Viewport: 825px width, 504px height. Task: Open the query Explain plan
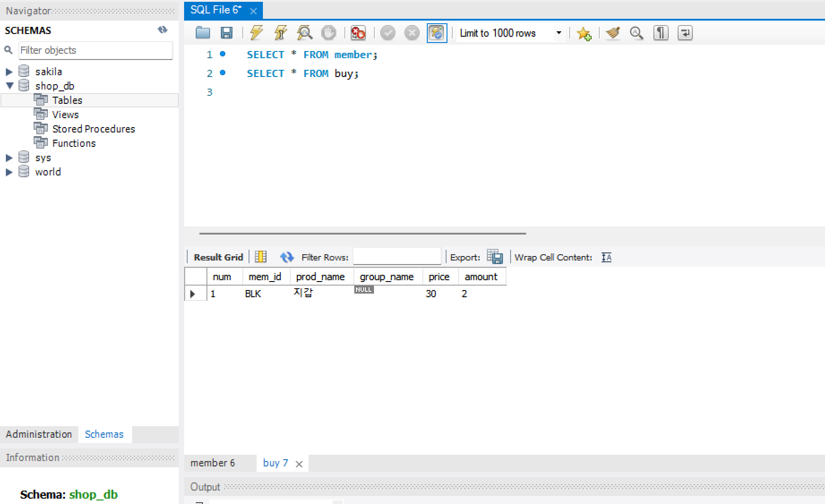tap(304, 33)
